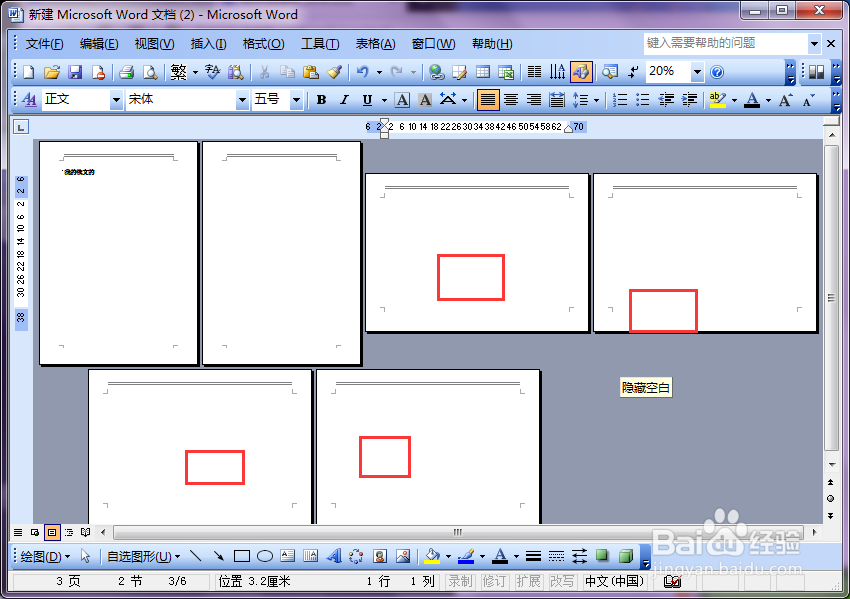The width and height of the screenshot is (850, 599).
Task: Toggle center alignment
Action: point(511,100)
